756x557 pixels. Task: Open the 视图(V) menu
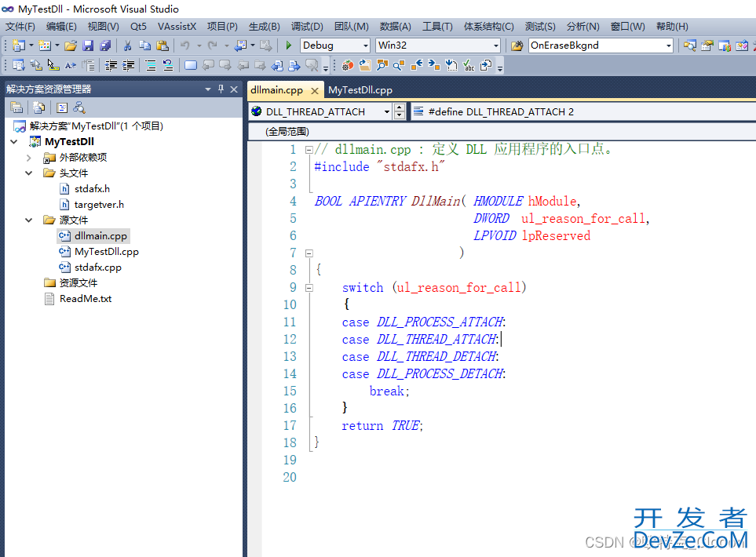coord(103,27)
